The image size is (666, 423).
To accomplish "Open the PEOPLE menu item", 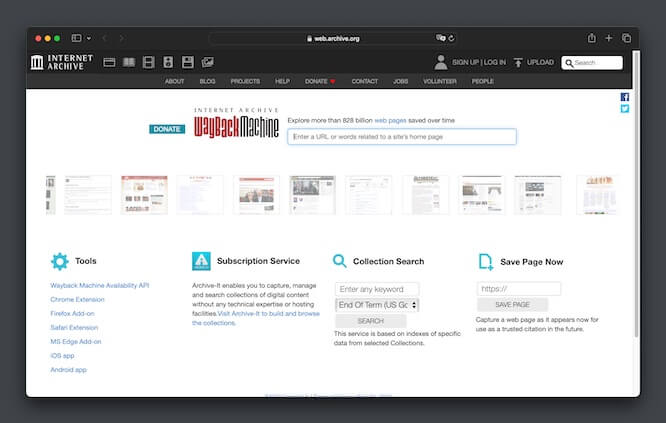I will [x=483, y=81].
